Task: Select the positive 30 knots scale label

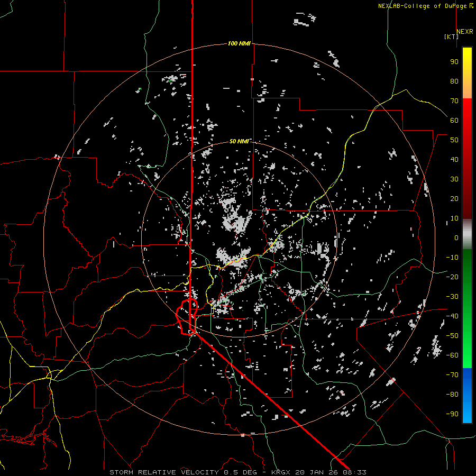Action: tap(454, 179)
